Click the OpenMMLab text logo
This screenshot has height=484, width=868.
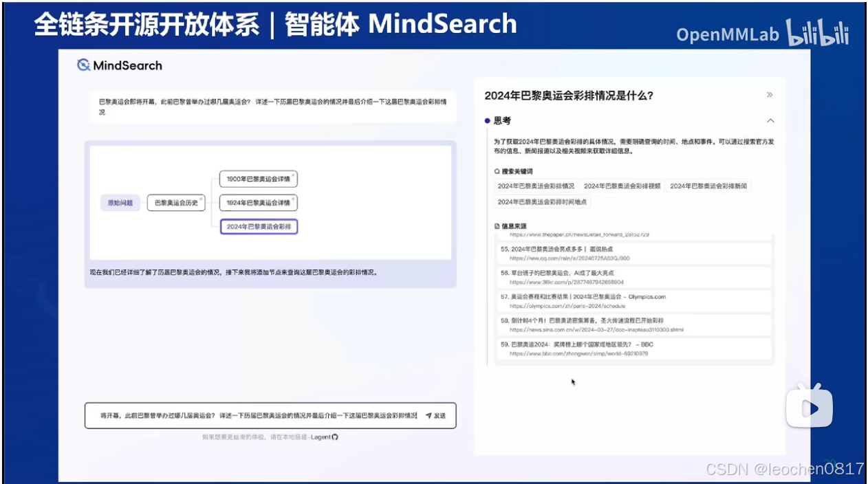tap(728, 34)
